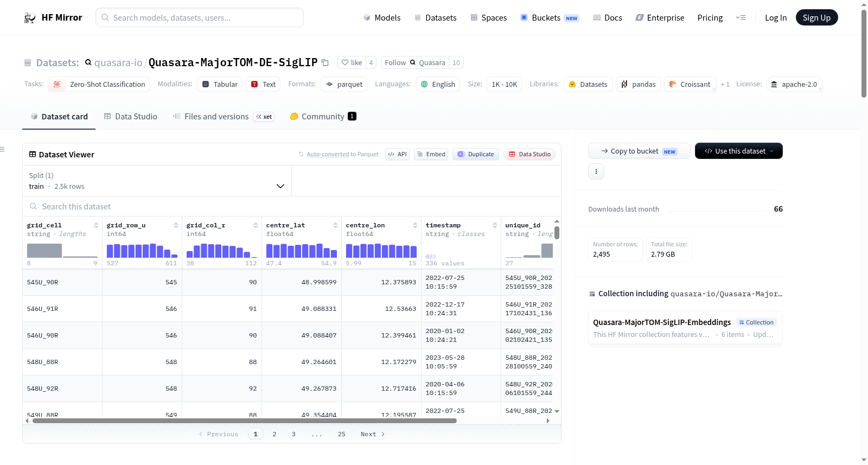Sort by the grid_cell column arrows
This screenshot has height=465, width=868.
coord(96,225)
